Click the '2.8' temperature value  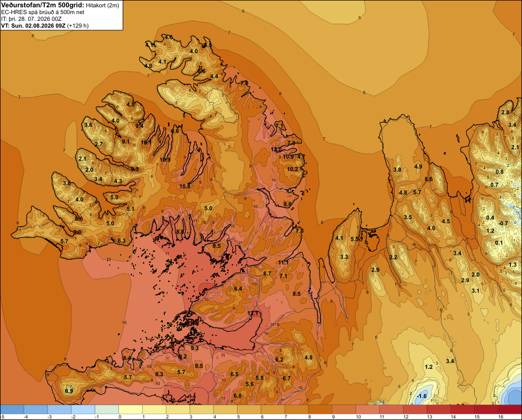[505, 112]
